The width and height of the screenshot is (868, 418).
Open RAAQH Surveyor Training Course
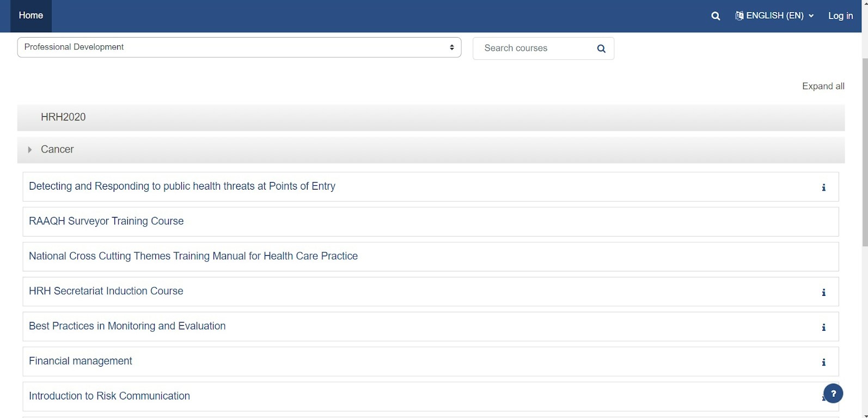tap(106, 221)
